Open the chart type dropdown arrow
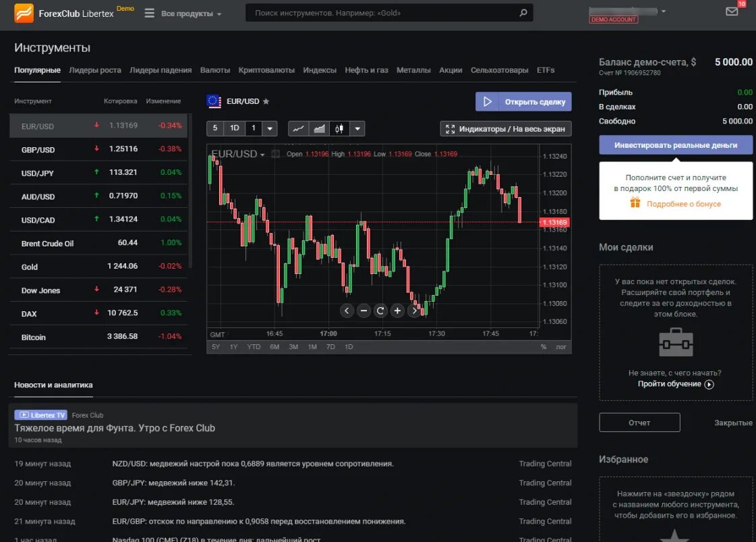This screenshot has width=756, height=542. coord(357,128)
